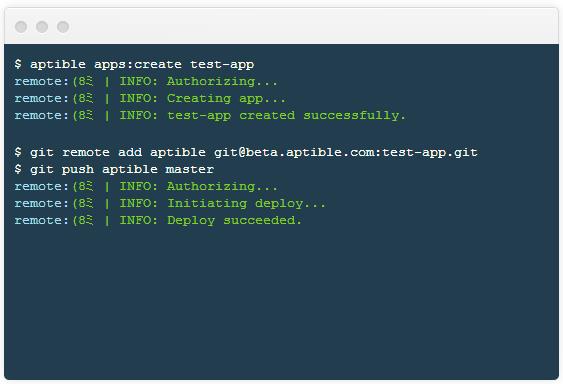Click the 'remote:' label on Creating app line
The image size is (563, 384).
[41, 98]
